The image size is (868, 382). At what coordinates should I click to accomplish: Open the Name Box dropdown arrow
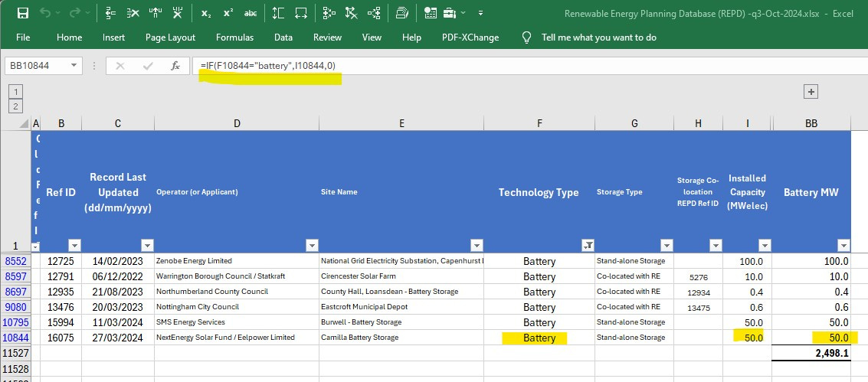coord(74,66)
